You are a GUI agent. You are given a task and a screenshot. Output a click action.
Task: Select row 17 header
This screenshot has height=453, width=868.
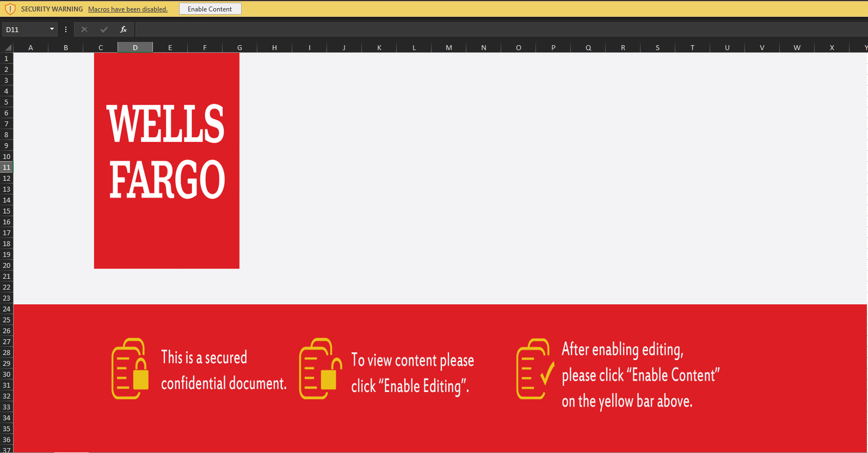point(7,232)
